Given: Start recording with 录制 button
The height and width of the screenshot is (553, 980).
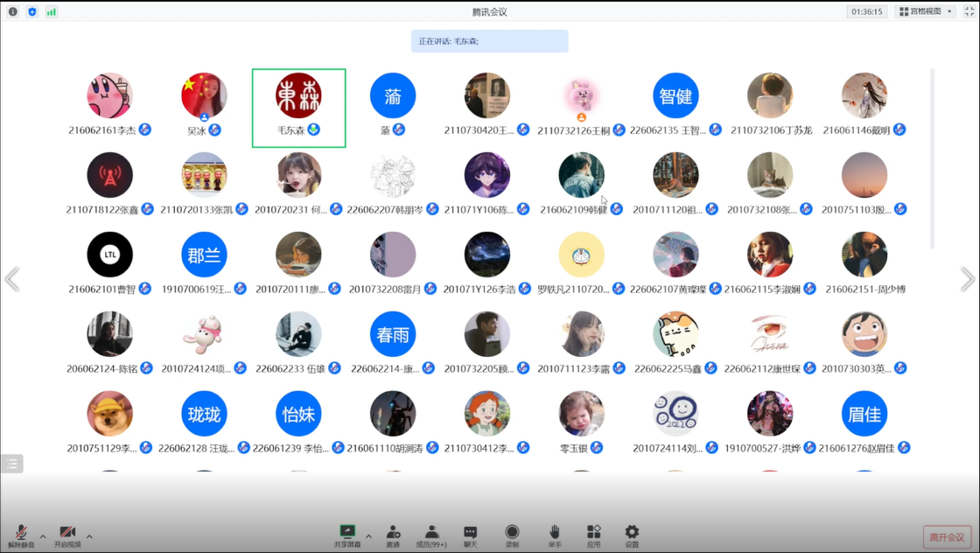Looking at the screenshot, I should 512,535.
